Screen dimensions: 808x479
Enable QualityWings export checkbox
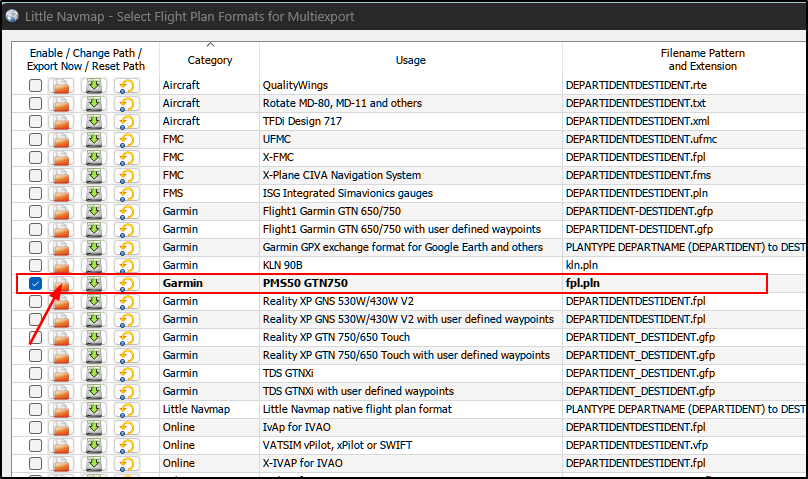35,85
